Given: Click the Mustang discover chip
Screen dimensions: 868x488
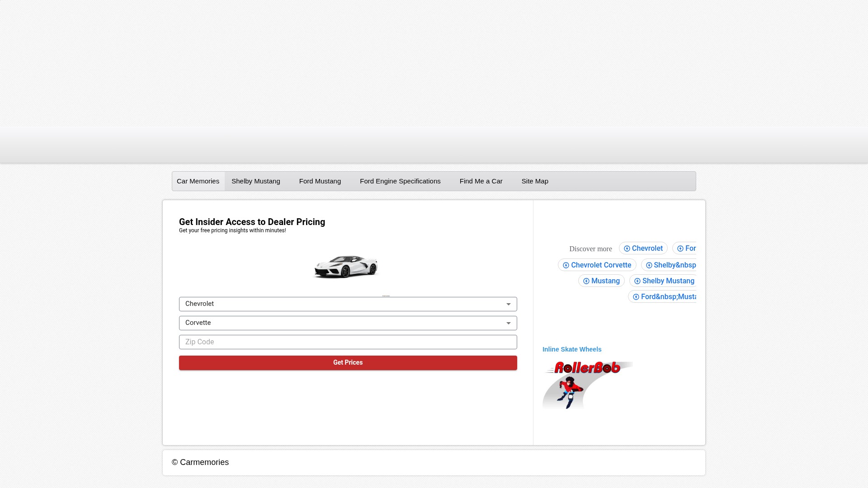Looking at the screenshot, I should [x=601, y=281].
